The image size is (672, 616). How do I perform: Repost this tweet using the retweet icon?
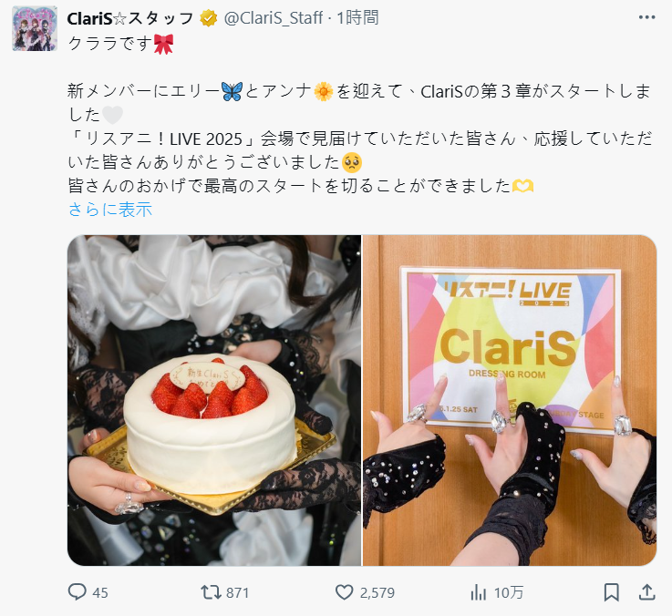(211, 592)
